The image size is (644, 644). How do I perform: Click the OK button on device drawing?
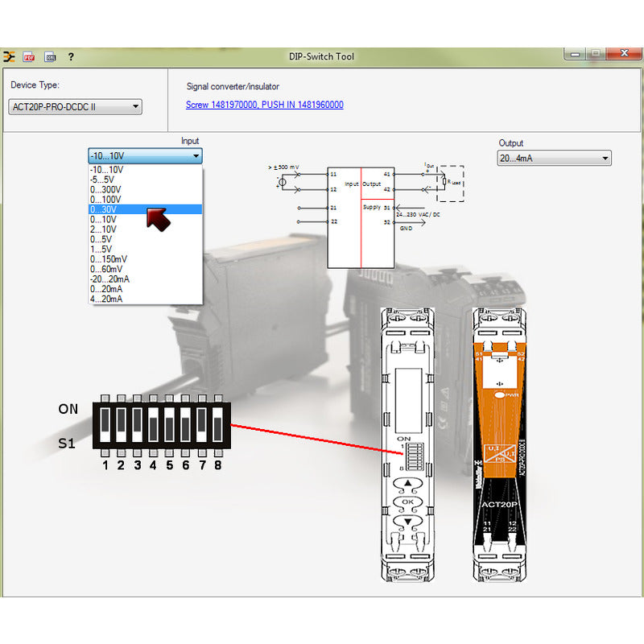(407, 502)
